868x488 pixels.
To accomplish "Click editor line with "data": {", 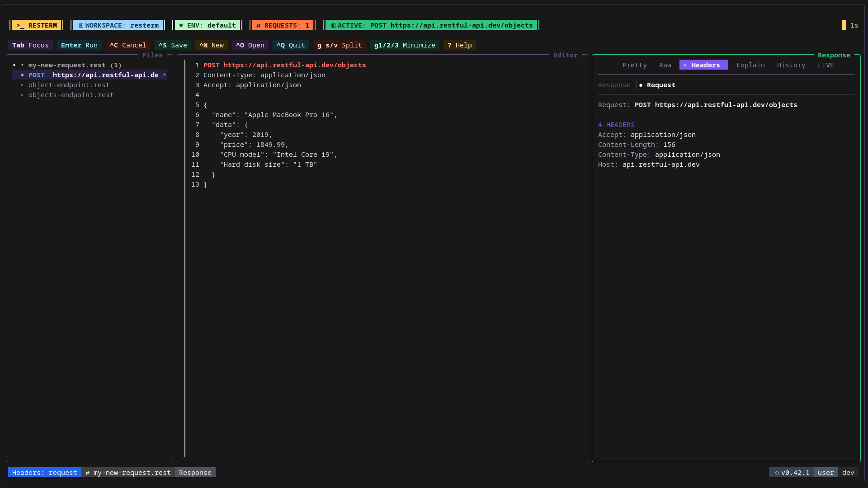I will 230,125.
